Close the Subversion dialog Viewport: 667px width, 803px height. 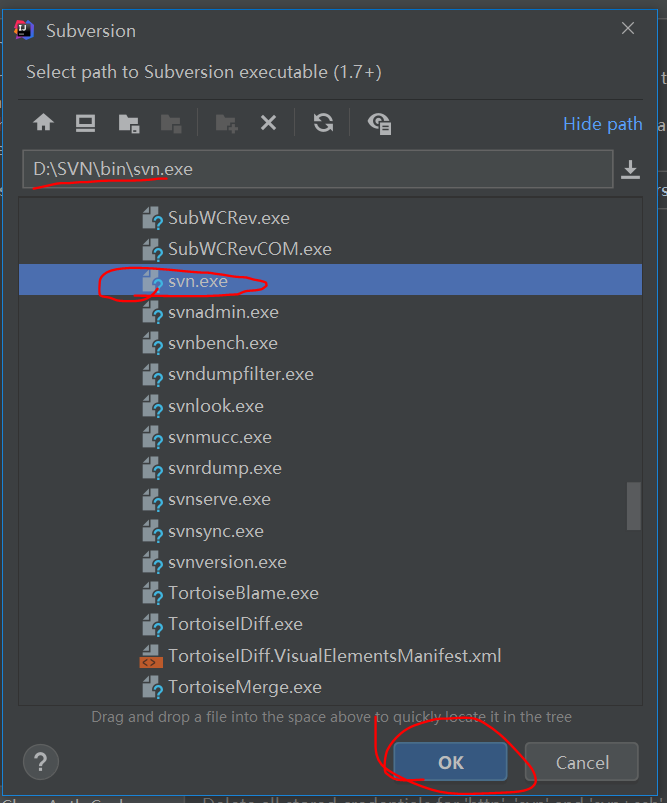point(628,28)
